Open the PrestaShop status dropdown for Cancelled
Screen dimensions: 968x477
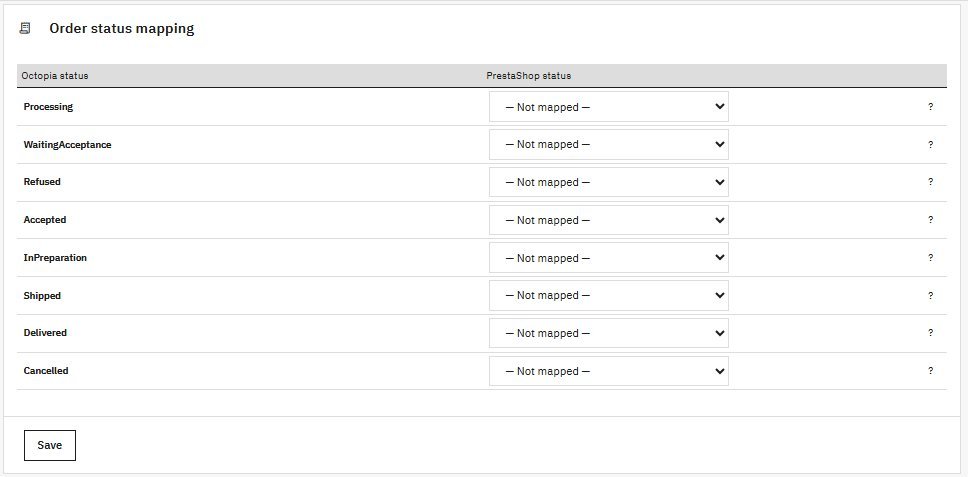click(609, 371)
